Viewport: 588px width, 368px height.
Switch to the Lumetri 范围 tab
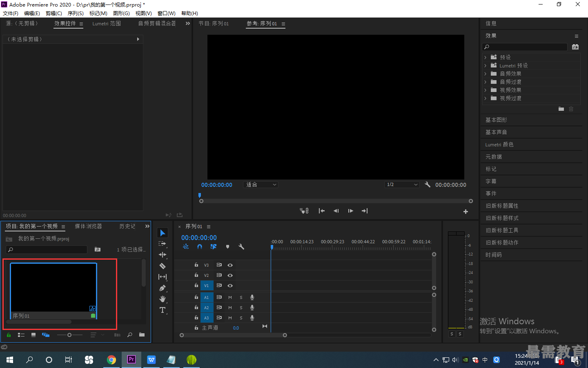click(x=107, y=23)
